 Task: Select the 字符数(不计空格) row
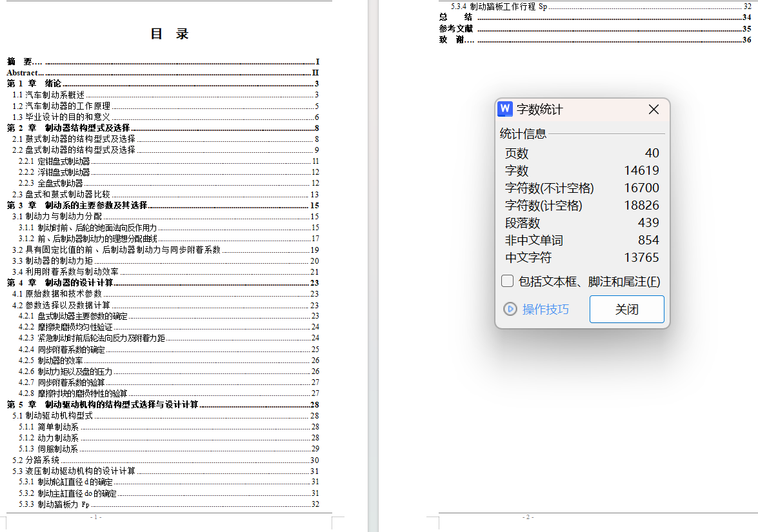coord(582,188)
